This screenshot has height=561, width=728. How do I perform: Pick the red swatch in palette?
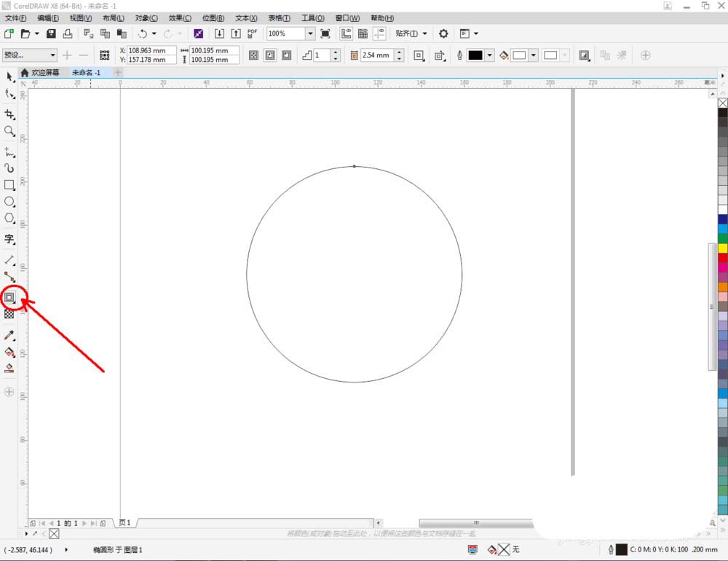point(723,258)
